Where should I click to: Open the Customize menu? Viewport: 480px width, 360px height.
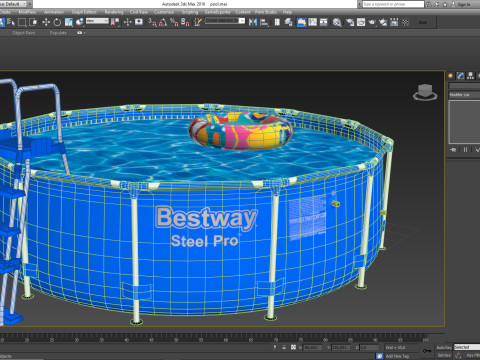coord(164,12)
